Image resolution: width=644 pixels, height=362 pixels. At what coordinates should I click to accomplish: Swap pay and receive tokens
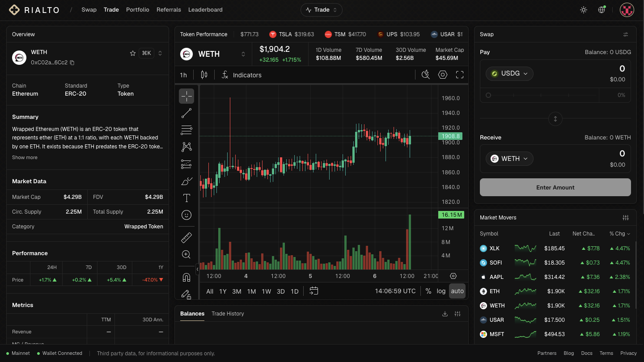click(555, 119)
